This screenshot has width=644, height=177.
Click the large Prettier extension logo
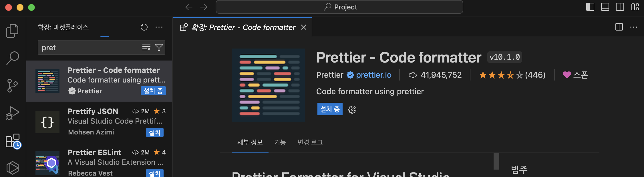point(268,85)
